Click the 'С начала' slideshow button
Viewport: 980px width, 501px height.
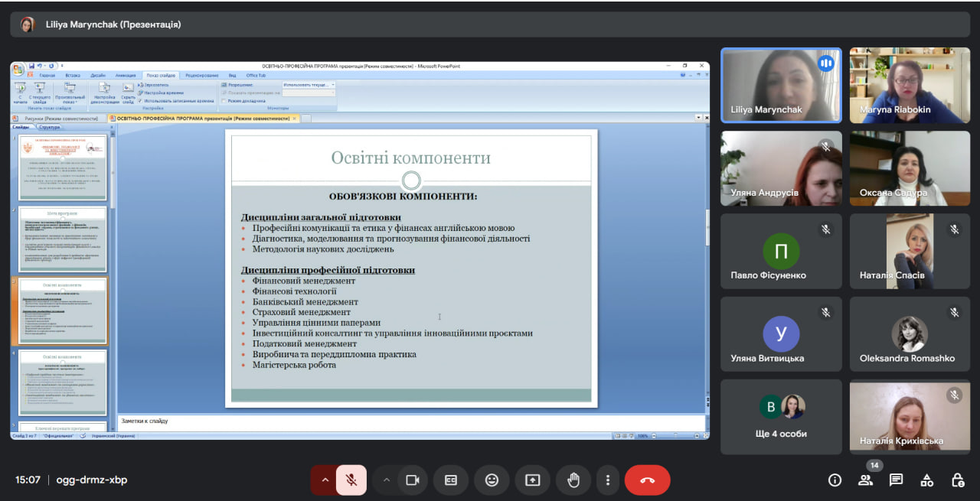tap(20, 93)
